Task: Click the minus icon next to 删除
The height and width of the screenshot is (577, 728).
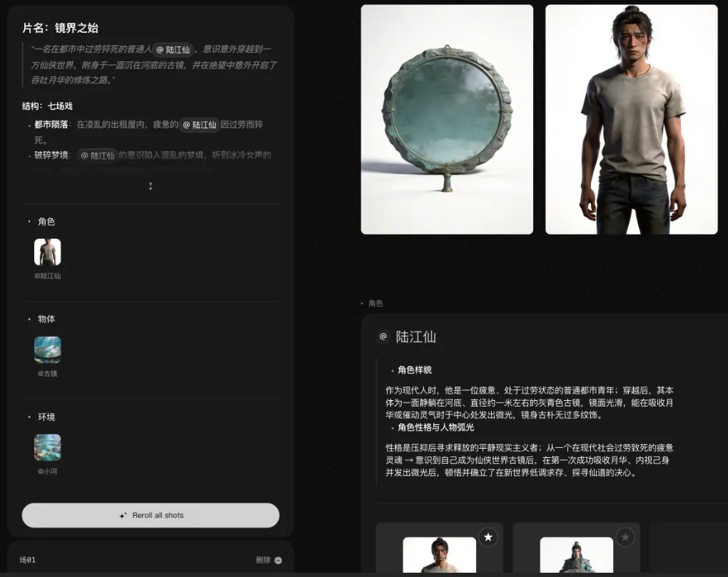Action: tap(278, 561)
